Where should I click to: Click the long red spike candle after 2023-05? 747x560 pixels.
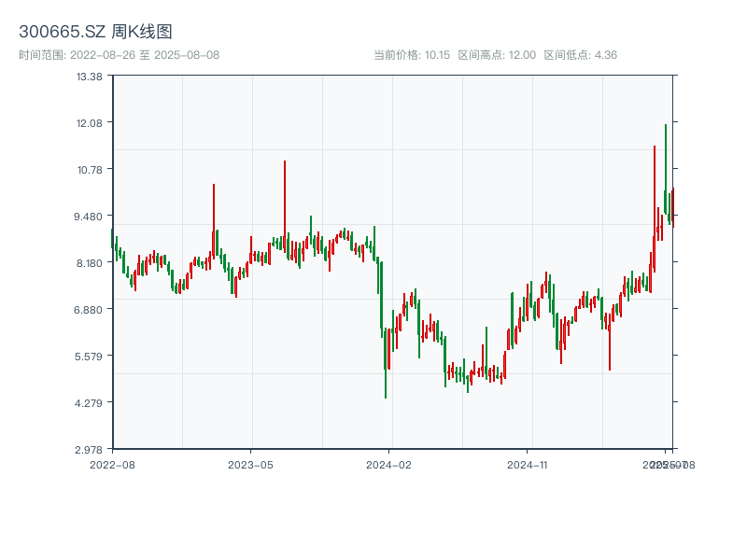coord(285,205)
